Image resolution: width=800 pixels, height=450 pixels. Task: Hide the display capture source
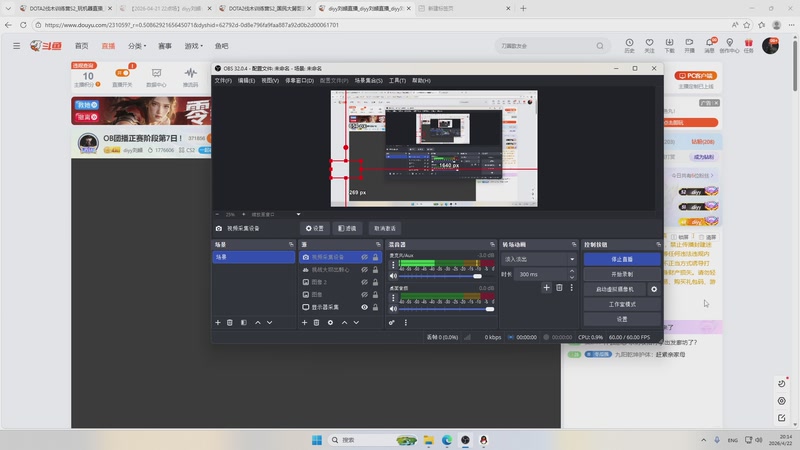[x=364, y=307]
